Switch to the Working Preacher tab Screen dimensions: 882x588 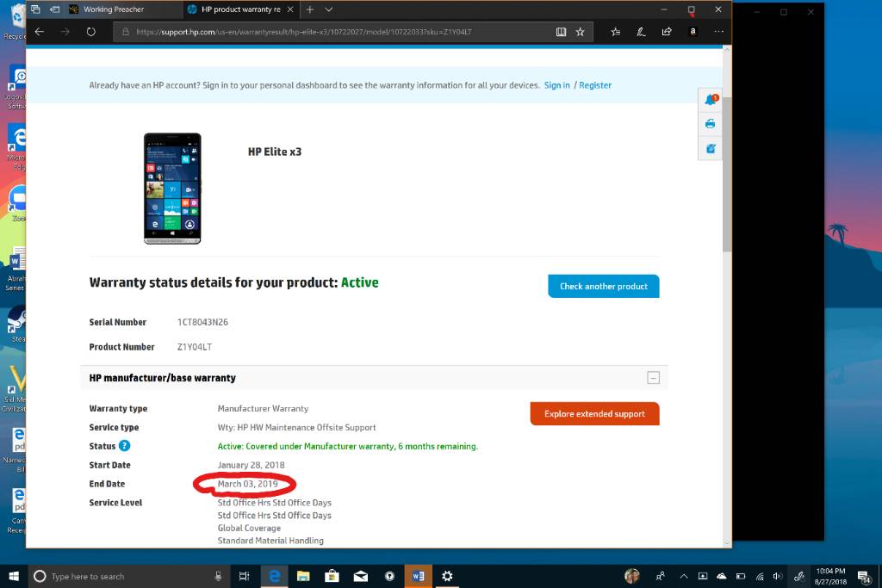(x=122, y=9)
